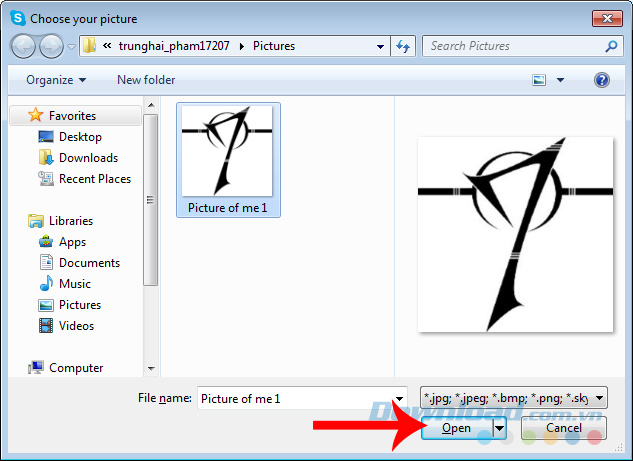Image resolution: width=633 pixels, height=461 pixels.
Task: Open the Pictures library in sidebar
Action: click(80, 305)
